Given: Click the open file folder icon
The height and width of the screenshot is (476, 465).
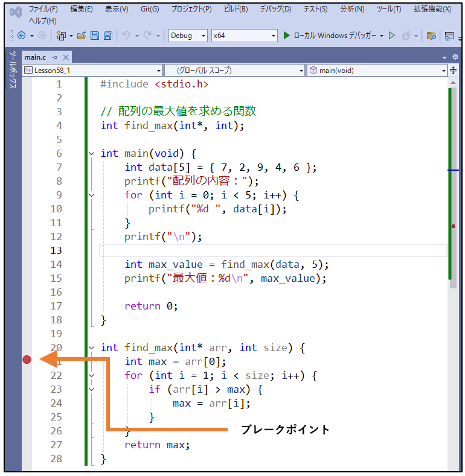Looking at the screenshot, I should click(x=82, y=36).
